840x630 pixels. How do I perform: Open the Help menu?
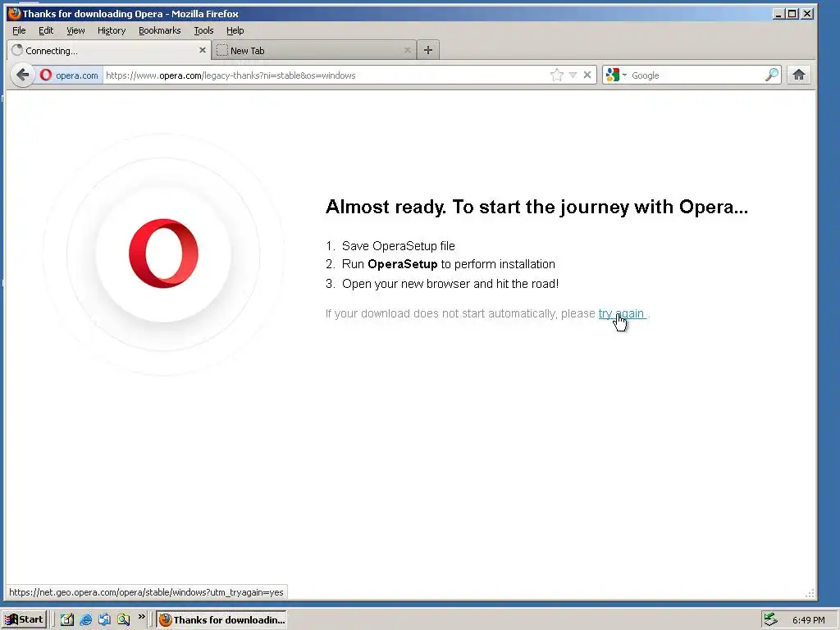click(x=235, y=30)
